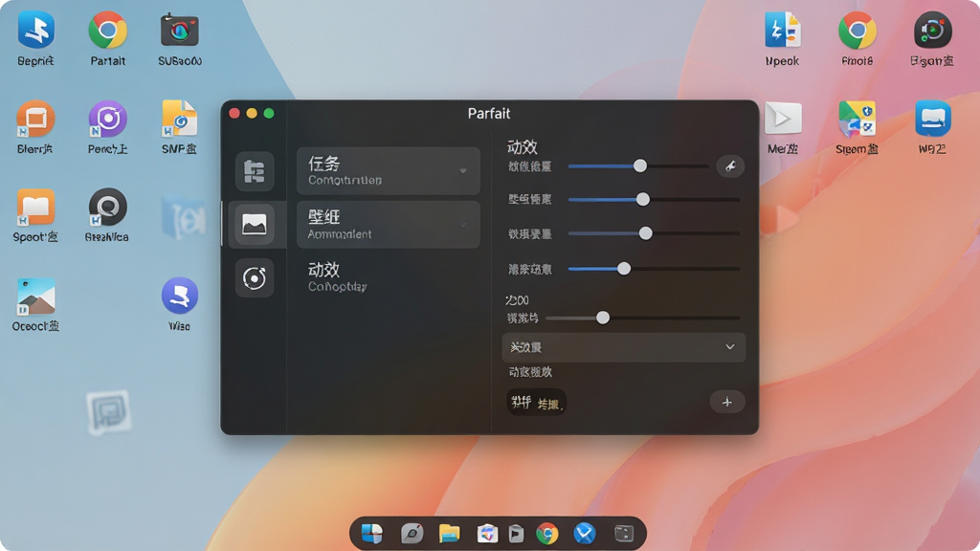Select the 壁纸 category row
The height and width of the screenshot is (551, 980).
389,224
